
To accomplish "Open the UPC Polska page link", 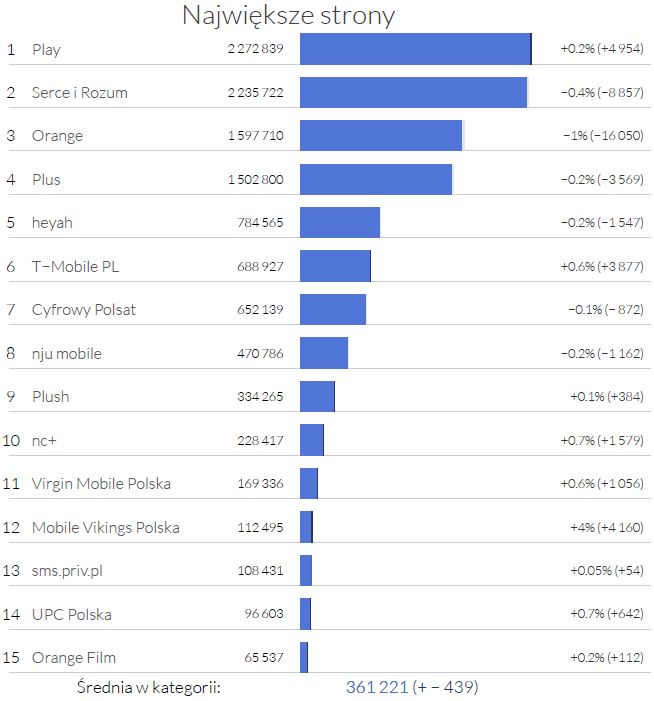I will point(71,614).
